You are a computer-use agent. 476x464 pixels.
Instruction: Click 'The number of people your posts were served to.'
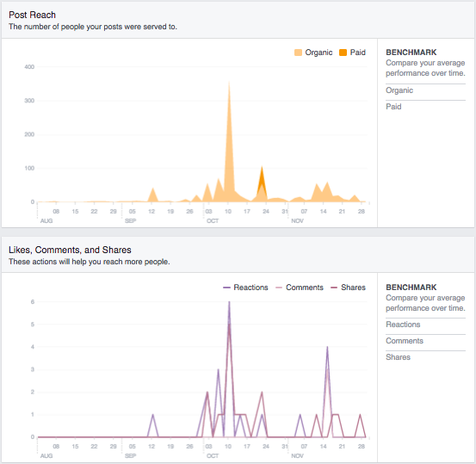pos(93,27)
